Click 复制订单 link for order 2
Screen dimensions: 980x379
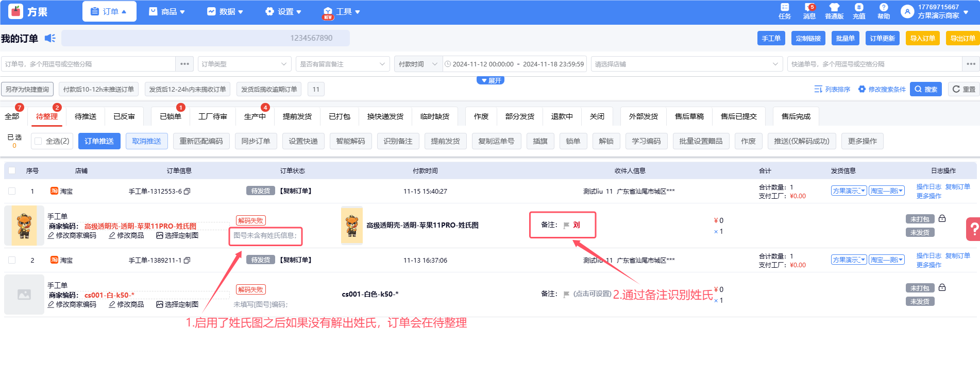pos(957,255)
